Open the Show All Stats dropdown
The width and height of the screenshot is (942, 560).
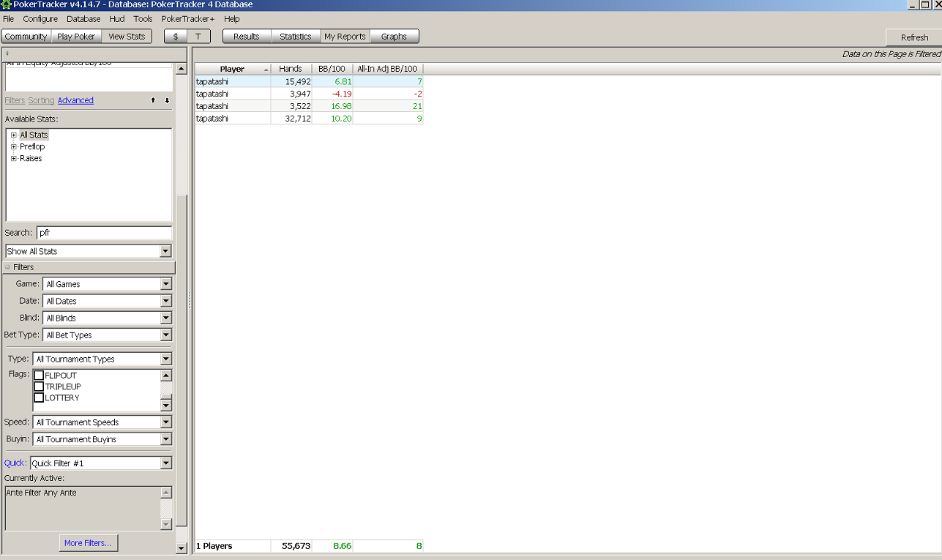166,251
